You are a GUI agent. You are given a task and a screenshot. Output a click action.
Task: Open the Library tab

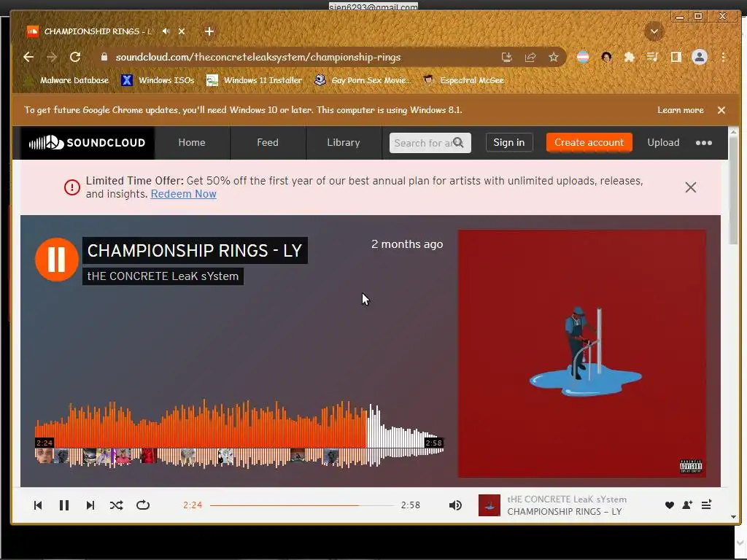tap(344, 142)
